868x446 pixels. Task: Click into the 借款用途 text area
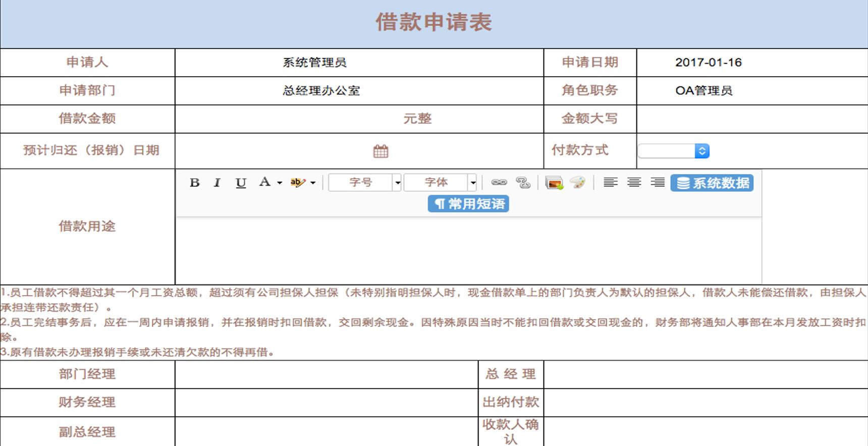(468, 251)
